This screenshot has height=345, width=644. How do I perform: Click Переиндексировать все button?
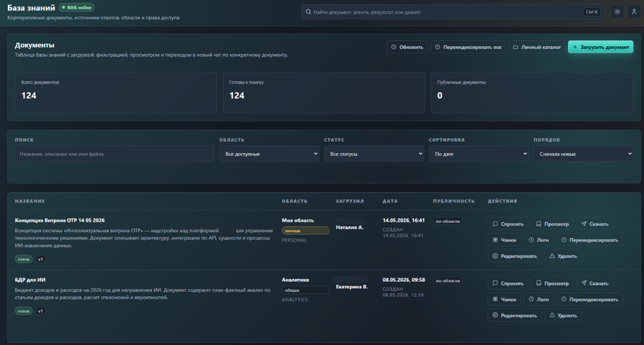click(468, 47)
